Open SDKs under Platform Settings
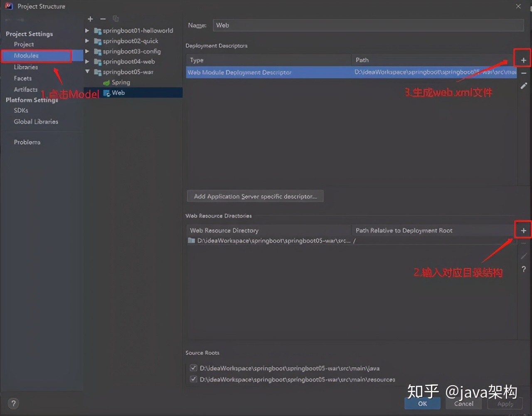The width and height of the screenshot is (532, 416). pyautogui.click(x=21, y=110)
